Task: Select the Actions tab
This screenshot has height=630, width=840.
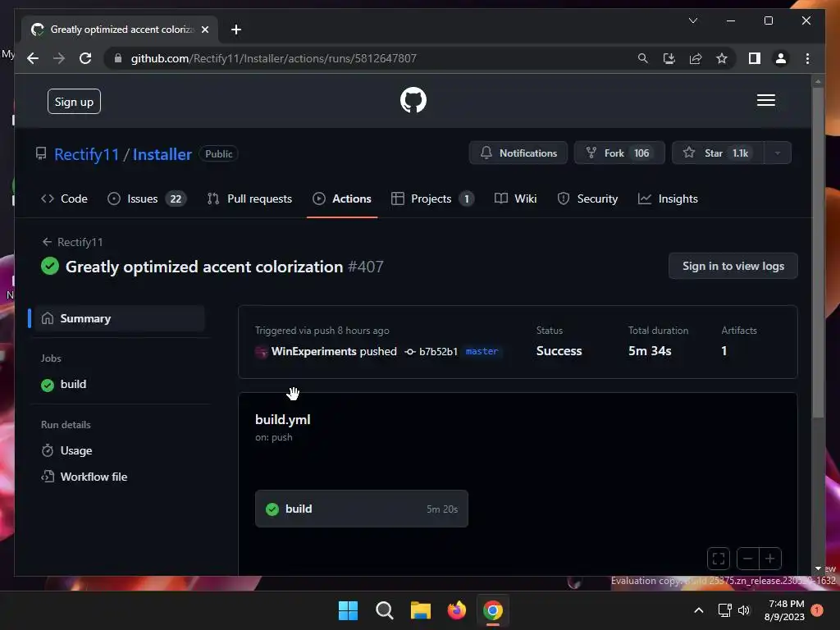Action: 342,199
